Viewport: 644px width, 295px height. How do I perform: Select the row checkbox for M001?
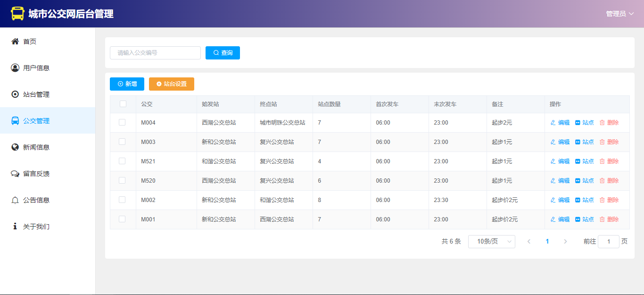point(122,219)
